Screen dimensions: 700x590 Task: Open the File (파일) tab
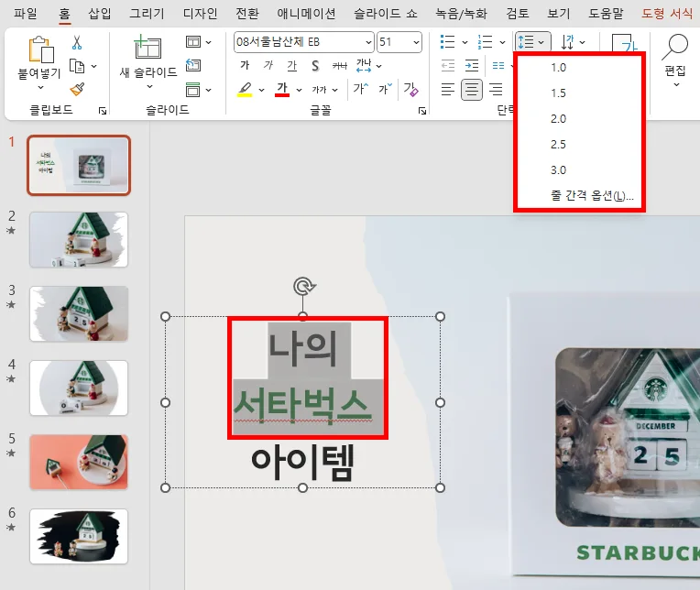[x=26, y=14]
